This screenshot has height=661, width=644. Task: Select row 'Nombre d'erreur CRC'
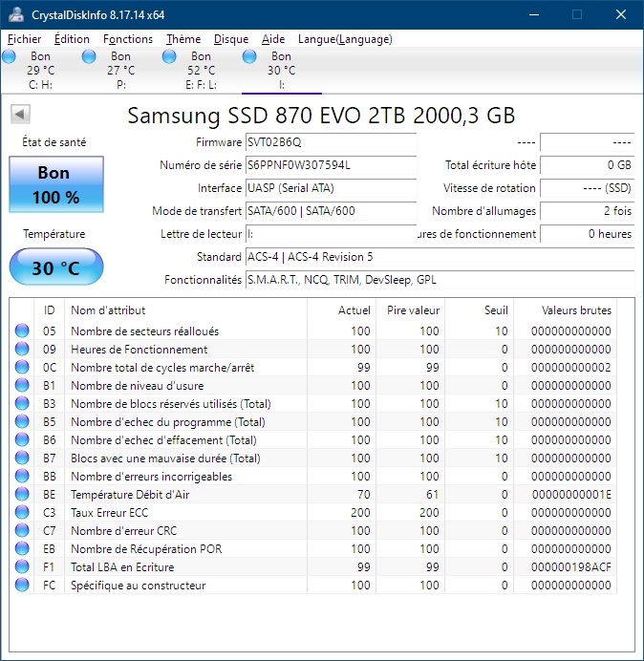click(313, 530)
